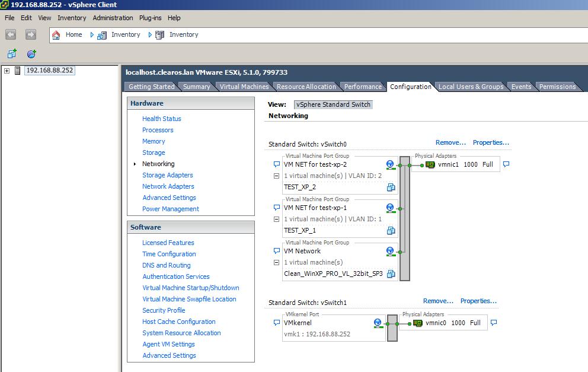Open DNS and Routing link
This screenshot has width=588, height=372.
[167, 265]
